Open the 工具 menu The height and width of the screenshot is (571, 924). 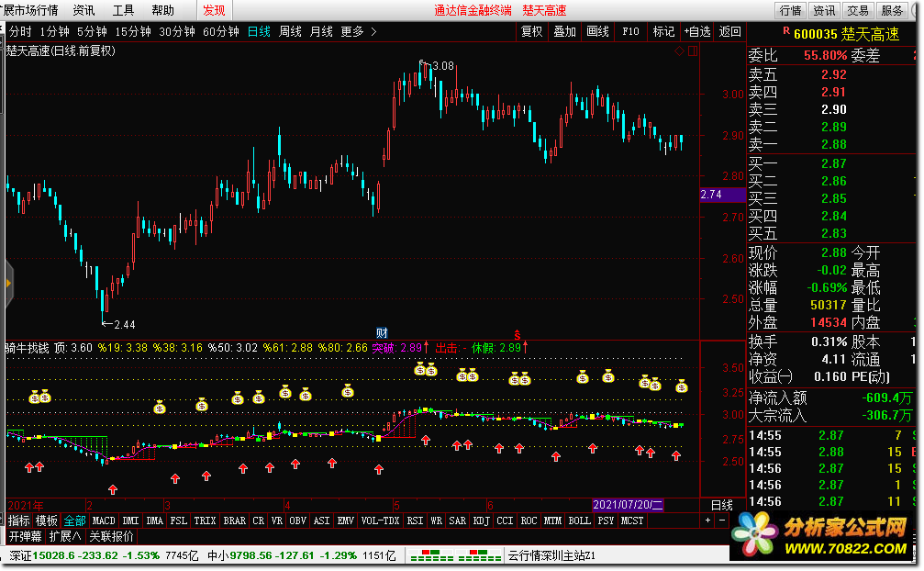(x=123, y=10)
